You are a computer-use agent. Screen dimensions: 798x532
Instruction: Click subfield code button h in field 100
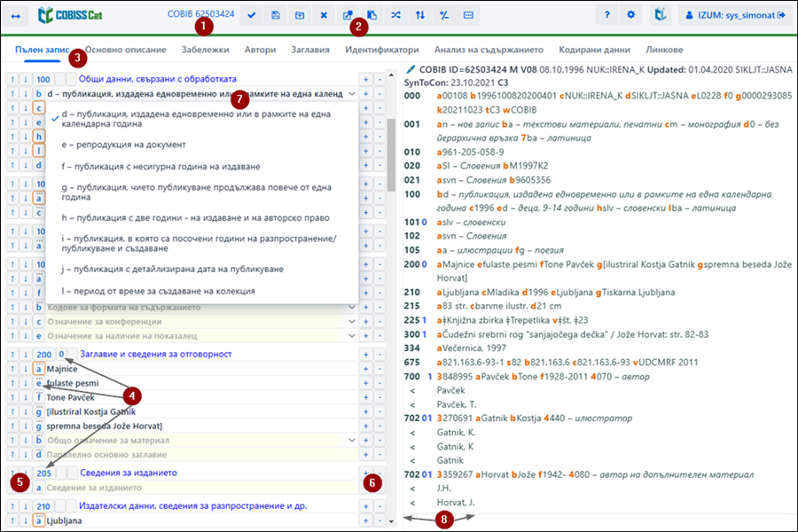(x=39, y=137)
